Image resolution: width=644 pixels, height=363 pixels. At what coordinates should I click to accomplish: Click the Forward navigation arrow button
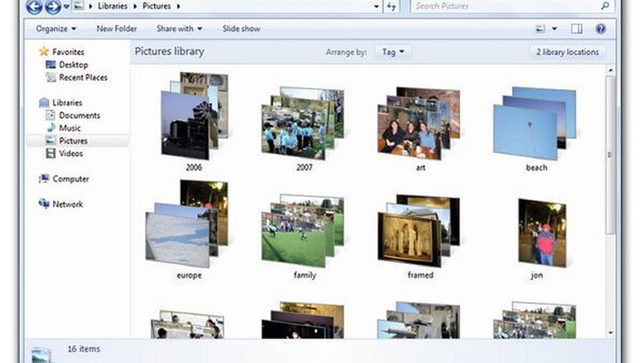pos(52,7)
